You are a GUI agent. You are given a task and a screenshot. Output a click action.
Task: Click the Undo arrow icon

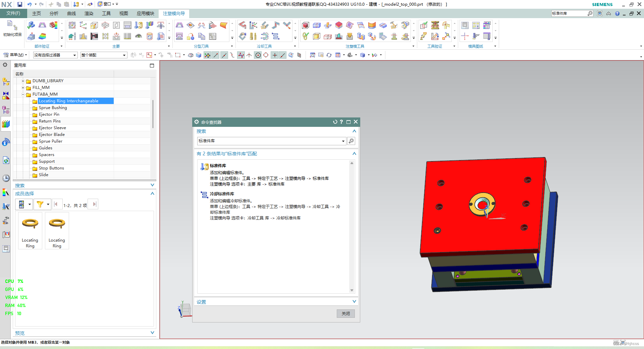tap(29, 4)
